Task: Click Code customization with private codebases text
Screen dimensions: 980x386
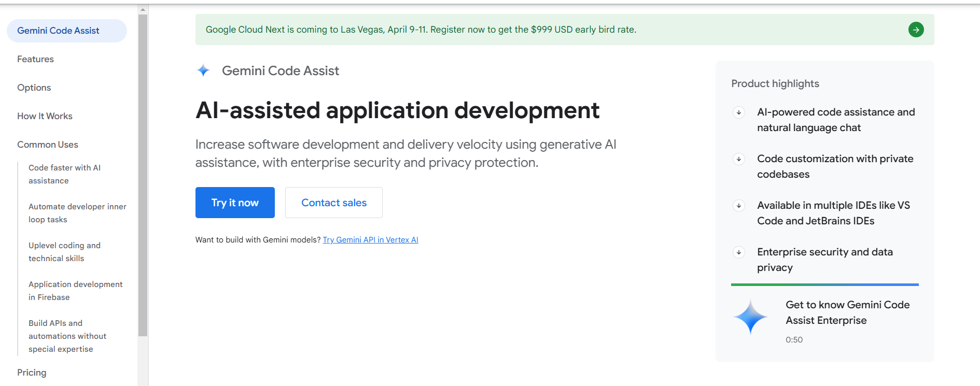Action: coord(835,166)
